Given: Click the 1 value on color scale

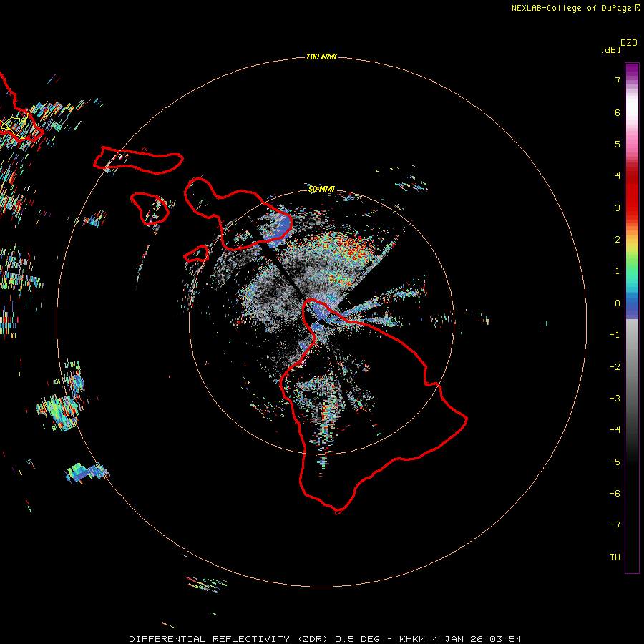Looking at the screenshot, I should [x=618, y=271].
